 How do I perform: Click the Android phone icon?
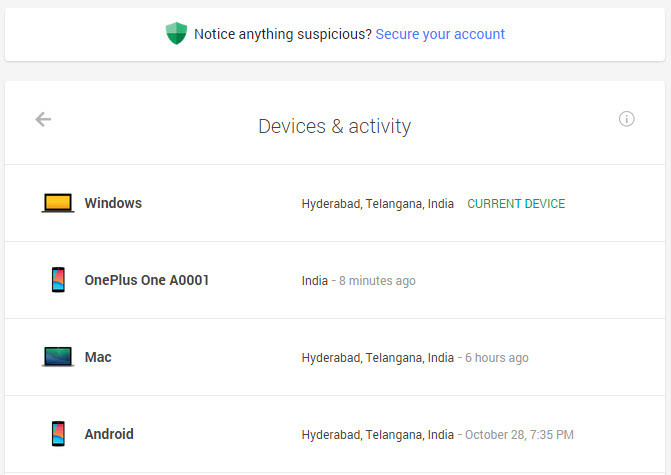(58, 434)
